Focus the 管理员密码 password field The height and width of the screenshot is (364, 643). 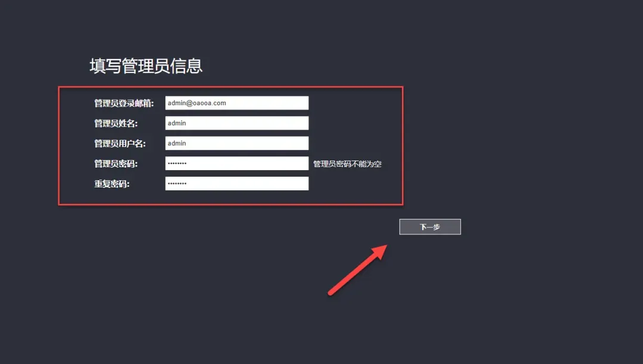coord(236,163)
